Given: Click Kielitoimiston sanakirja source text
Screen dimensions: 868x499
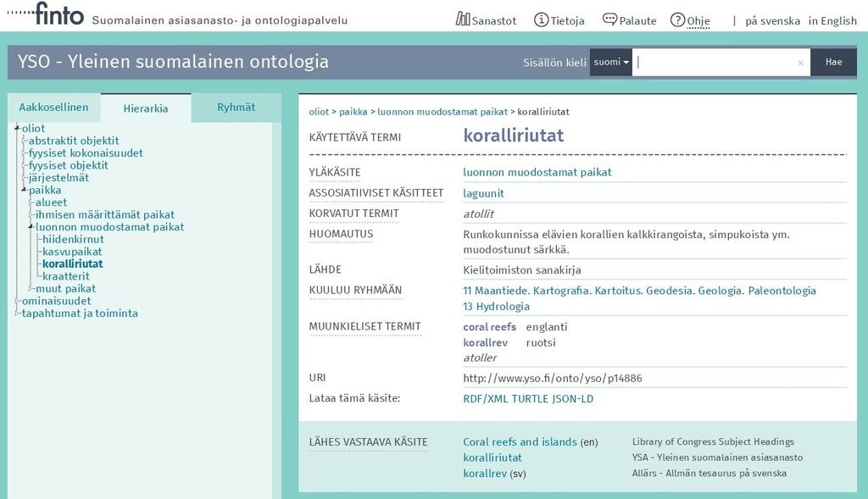Looking at the screenshot, I should (522, 270).
